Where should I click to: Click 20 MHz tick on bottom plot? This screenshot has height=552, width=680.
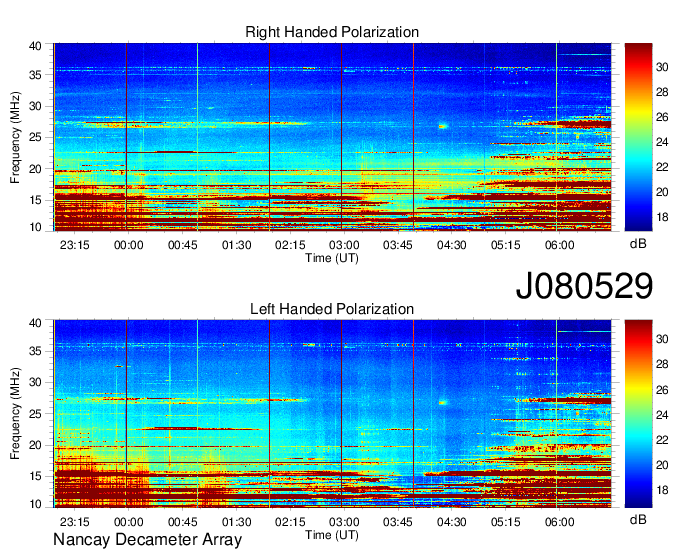(x=36, y=445)
